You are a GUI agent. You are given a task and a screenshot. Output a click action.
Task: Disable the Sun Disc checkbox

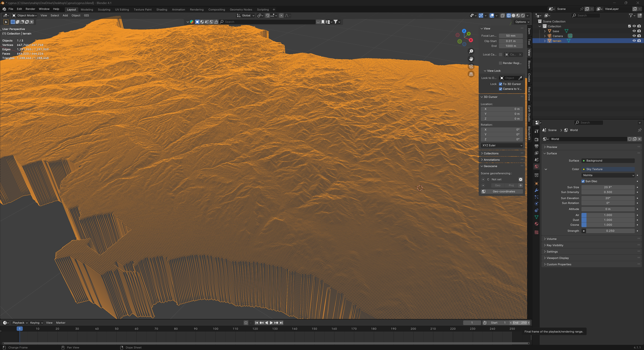pyautogui.click(x=583, y=181)
